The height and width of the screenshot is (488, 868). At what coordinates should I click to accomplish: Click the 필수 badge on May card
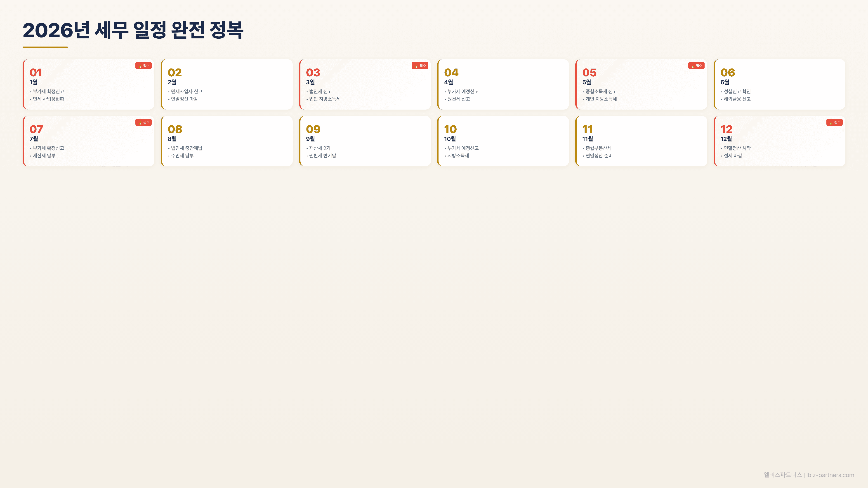(x=696, y=66)
